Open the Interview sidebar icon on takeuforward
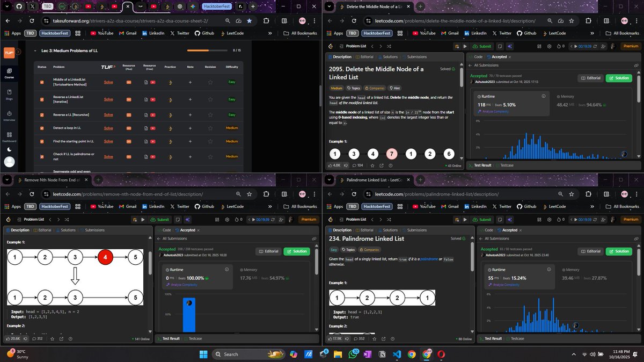 (9, 115)
